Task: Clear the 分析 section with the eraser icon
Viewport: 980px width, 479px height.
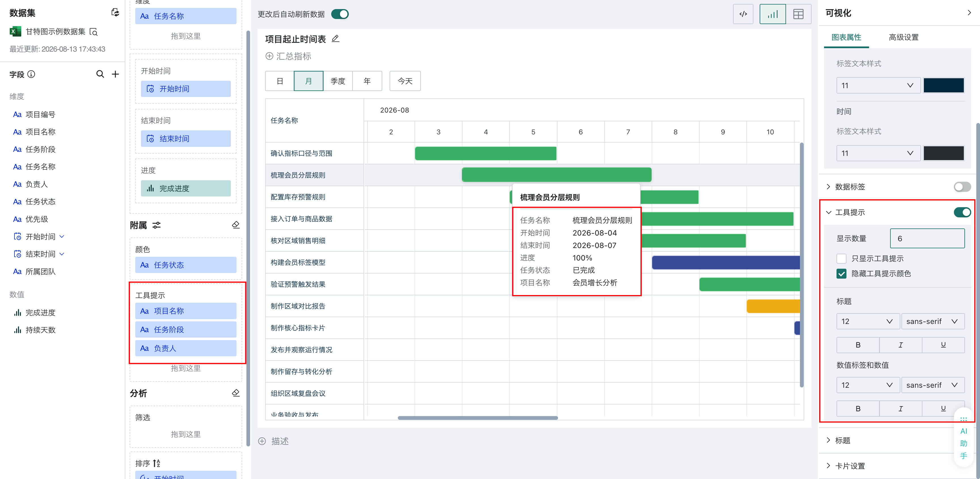Action: pos(235,393)
